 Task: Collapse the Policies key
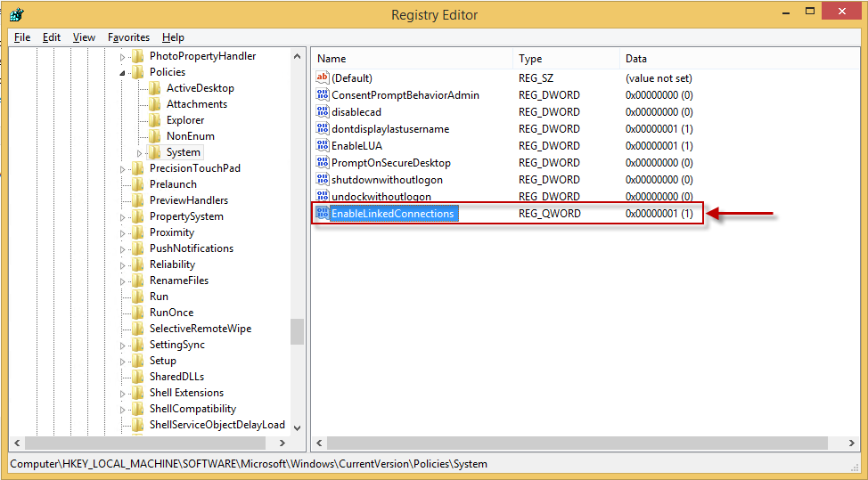(x=122, y=72)
